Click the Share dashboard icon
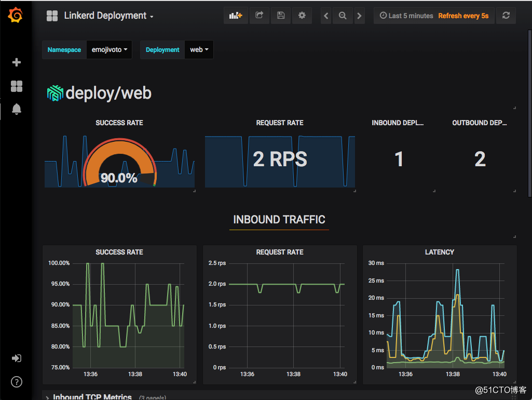This screenshot has height=400, width=532. (x=259, y=16)
